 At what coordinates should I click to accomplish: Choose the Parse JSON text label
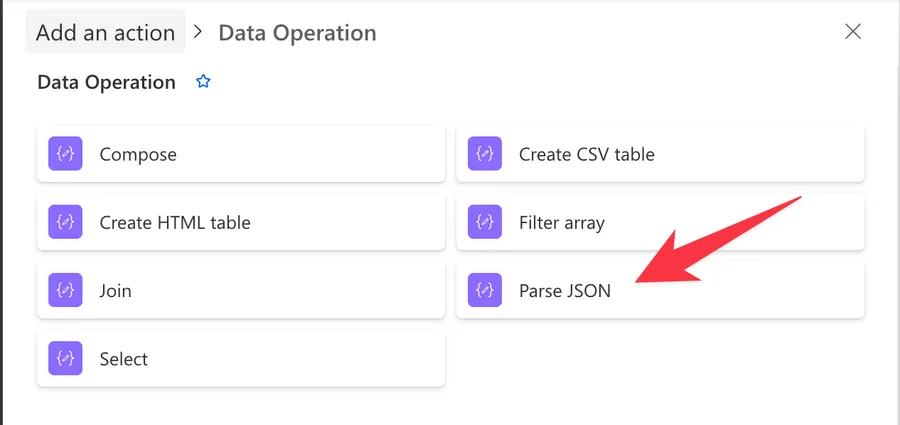click(x=564, y=291)
